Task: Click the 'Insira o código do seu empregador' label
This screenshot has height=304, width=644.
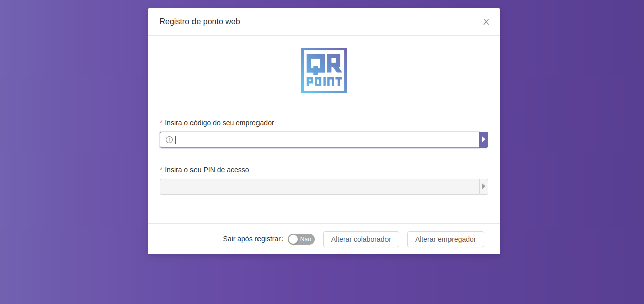Action: (219, 123)
